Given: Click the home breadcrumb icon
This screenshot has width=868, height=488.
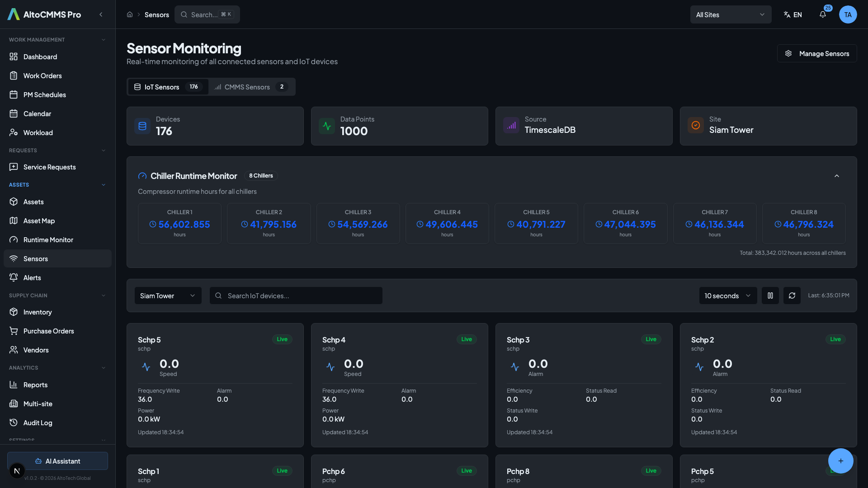Looking at the screenshot, I should pyautogui.click(x=130, y=14).
